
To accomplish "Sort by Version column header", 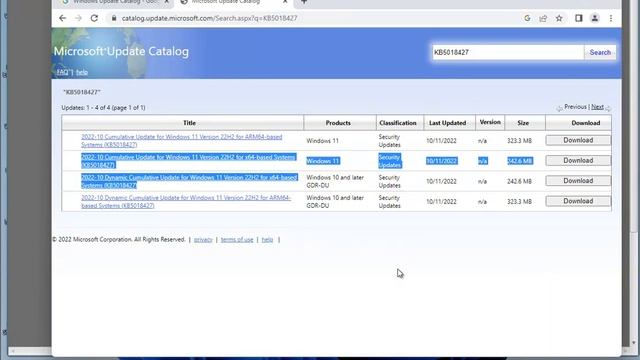I will (490, 122).
